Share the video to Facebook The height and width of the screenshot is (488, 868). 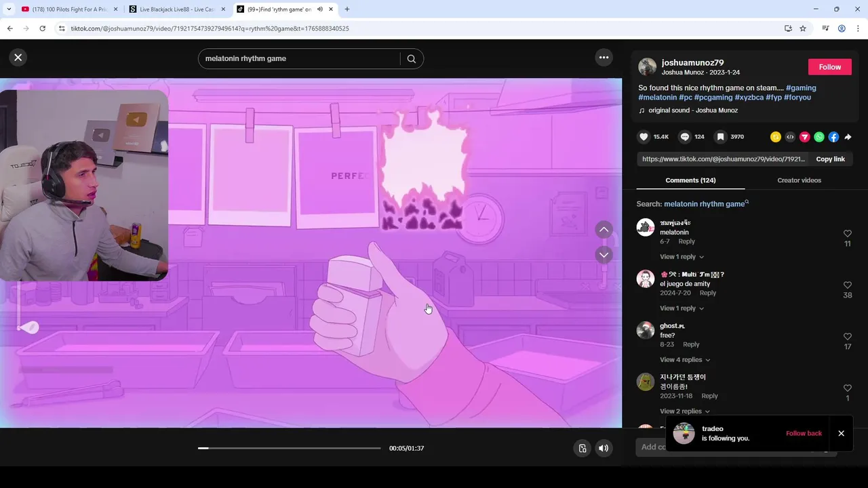click(x=833, y=137)
